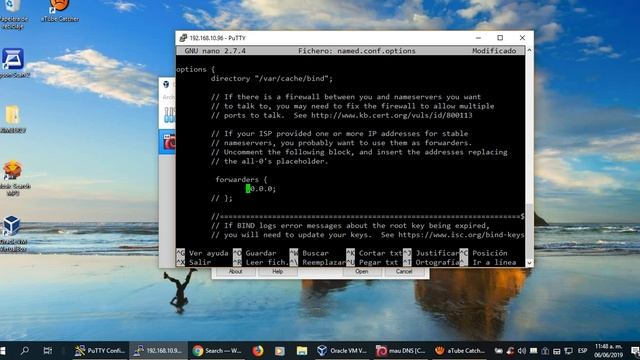The height and width of the screenshot is (360, 640).
Task: Click the '^W Buscar' nano shortcut
Action: [309, 253]
